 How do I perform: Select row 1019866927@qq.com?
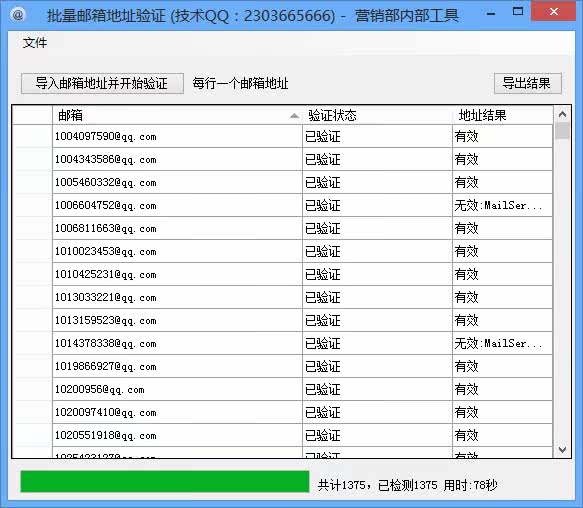pos(283,367)
